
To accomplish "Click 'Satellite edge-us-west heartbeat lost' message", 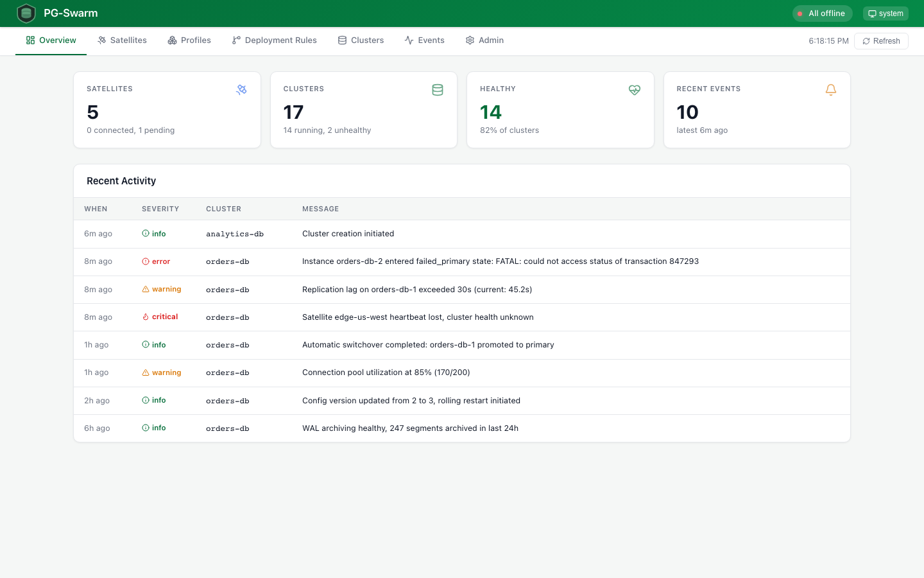I will 418,317.
